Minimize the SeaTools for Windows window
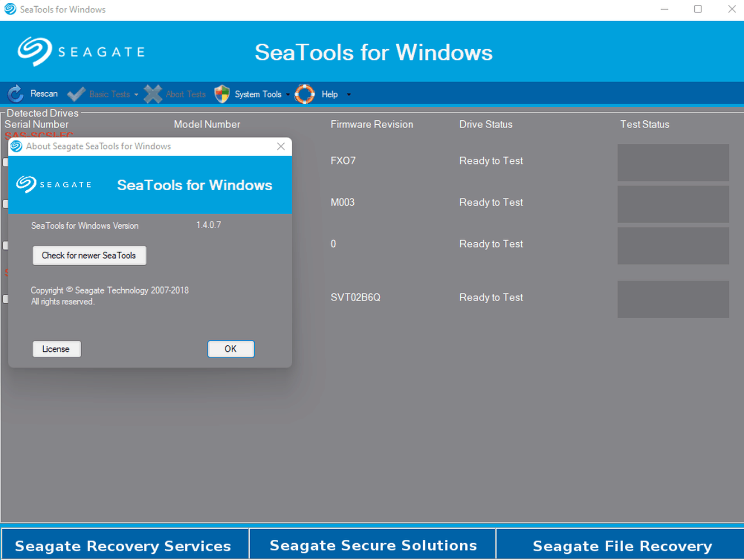 pyautogui.click(x=665, y=9)
